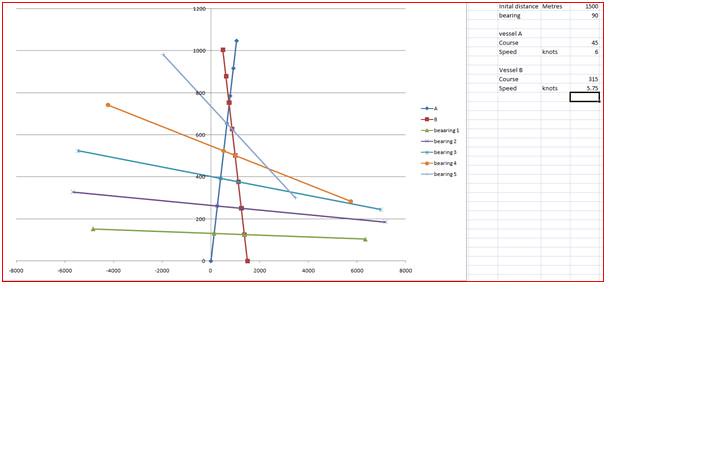Select the 'Metres' unit cell
Viewport: 720px width, 450px height.
552,6
